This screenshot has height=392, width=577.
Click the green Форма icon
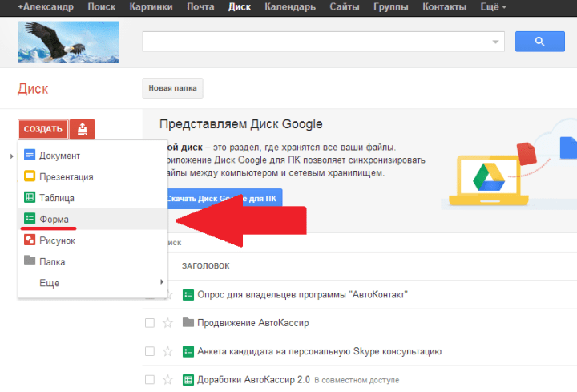pos(30,219)
